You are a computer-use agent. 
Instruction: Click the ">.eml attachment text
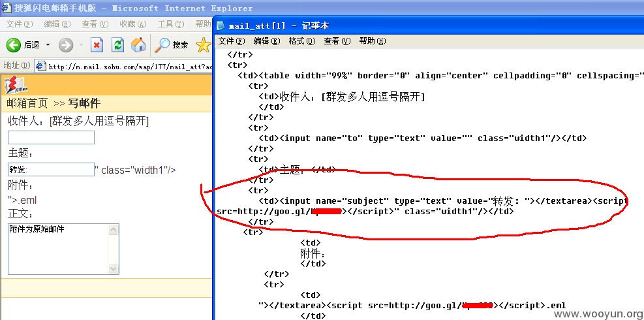click(x=23, y=200)
